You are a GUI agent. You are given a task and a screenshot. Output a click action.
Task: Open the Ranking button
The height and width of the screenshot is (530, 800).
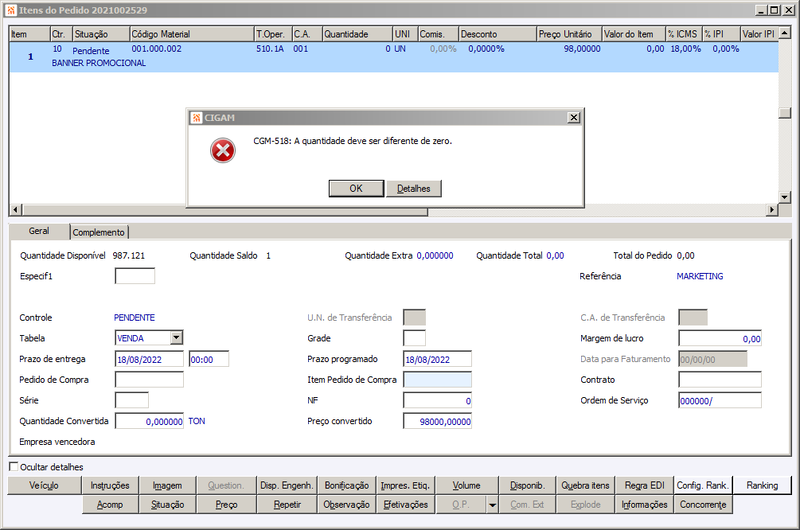click(x=762, y=485)
